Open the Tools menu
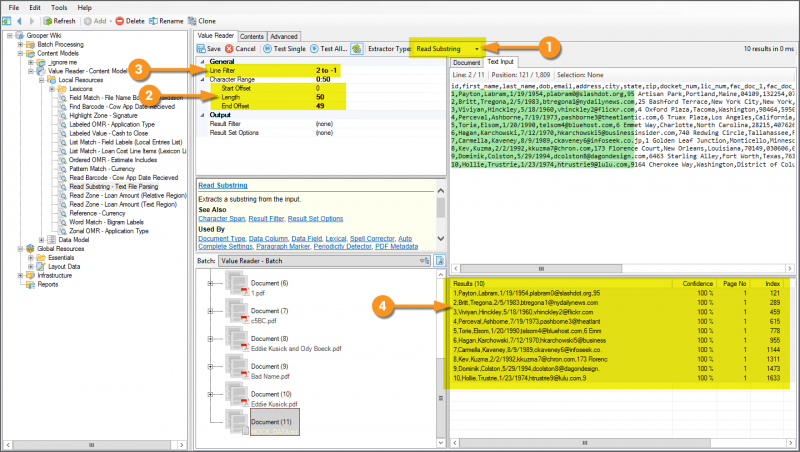 [x=57, y=6]
